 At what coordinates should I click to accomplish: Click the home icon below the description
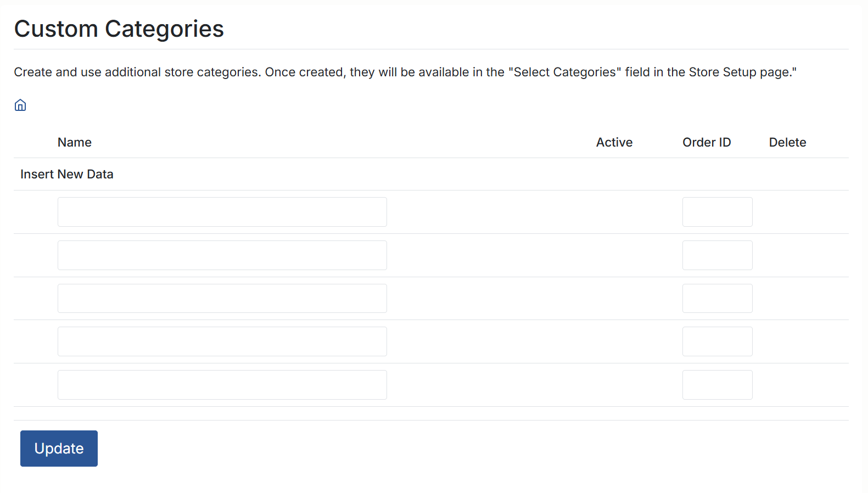tap(20, 105)
